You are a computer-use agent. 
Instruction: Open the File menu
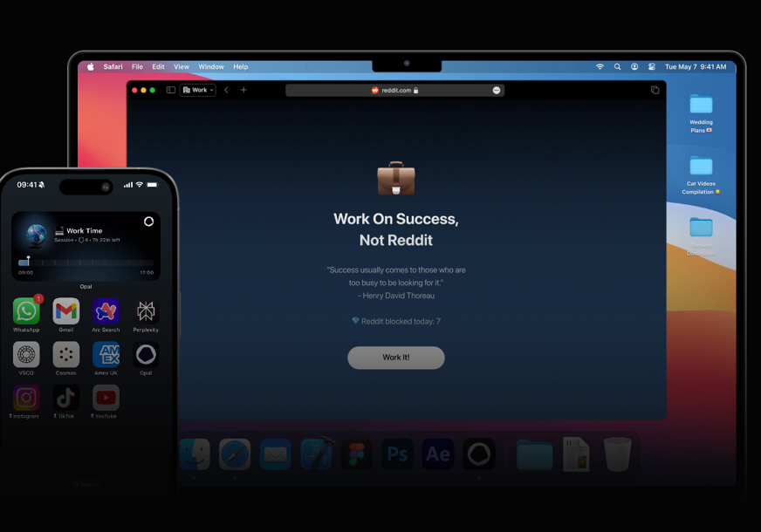coord(137,67)
